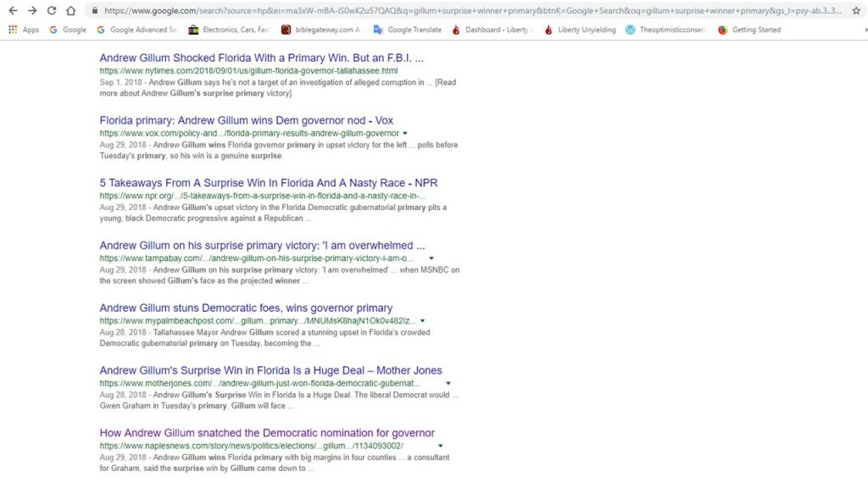Viewport: 868px width, 488px height.
Task: Open Mother Jones 'Surprise Win in Florida' result
Action: 270,370
